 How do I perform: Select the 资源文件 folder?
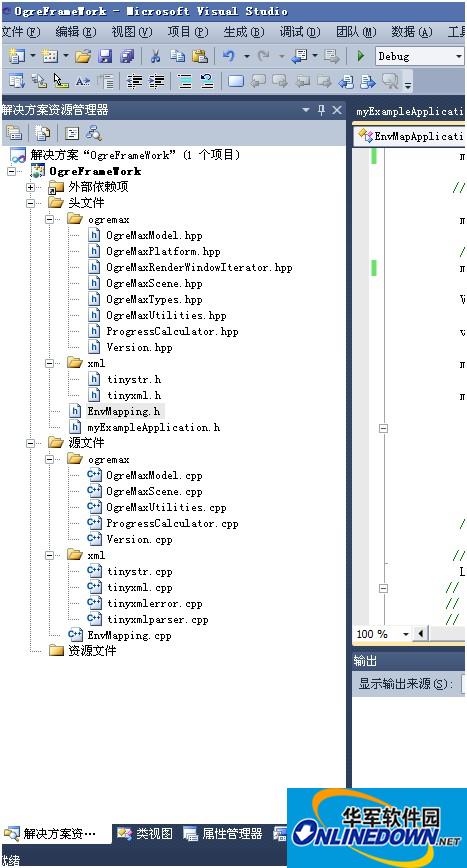pos(92,650)
